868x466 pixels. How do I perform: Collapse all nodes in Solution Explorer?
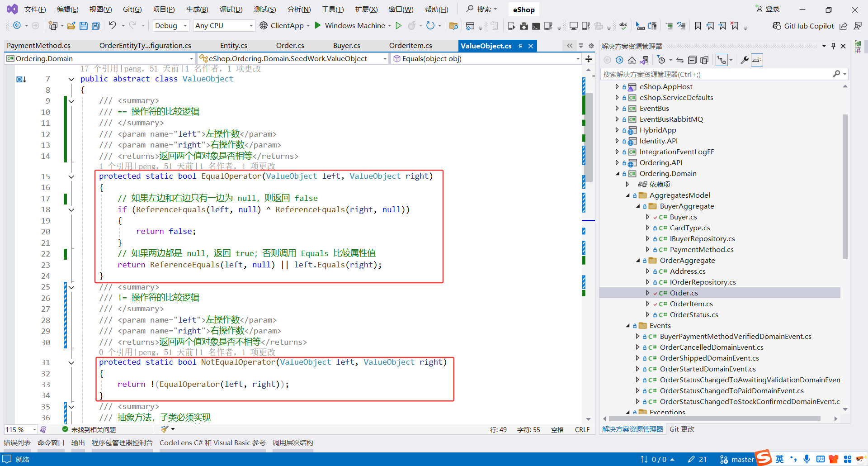tap(692, 60)
